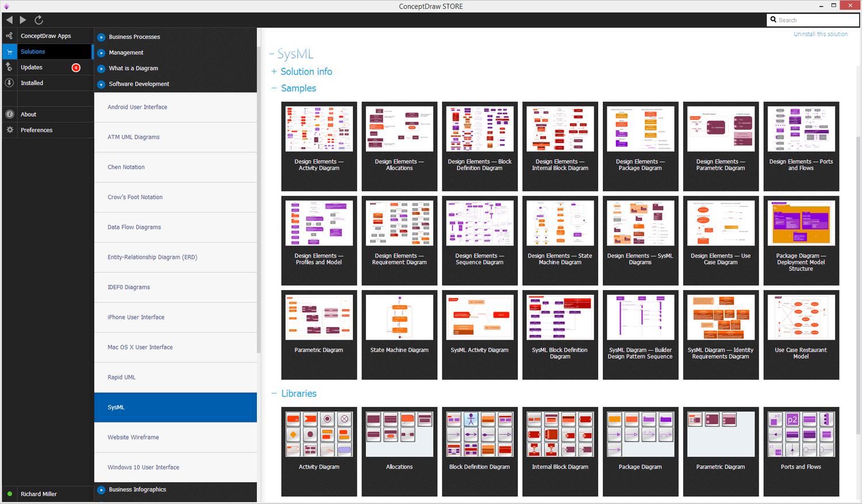Click the refresh icon
The height and width of the screenshot is (504, 862).
pyautogui.click(x=39, y=20)
